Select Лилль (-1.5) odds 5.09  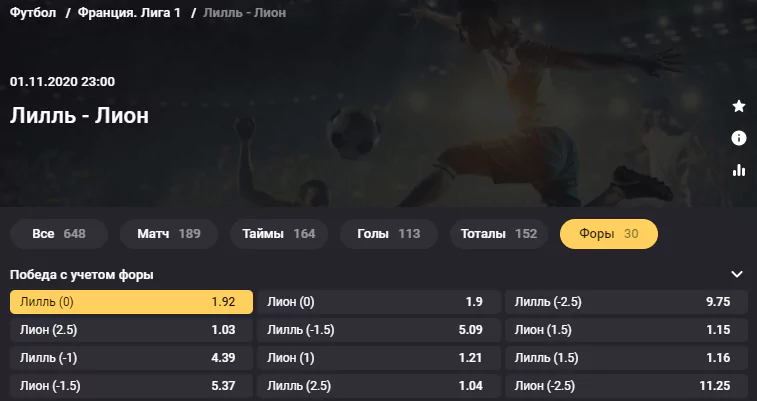point(378,330)
